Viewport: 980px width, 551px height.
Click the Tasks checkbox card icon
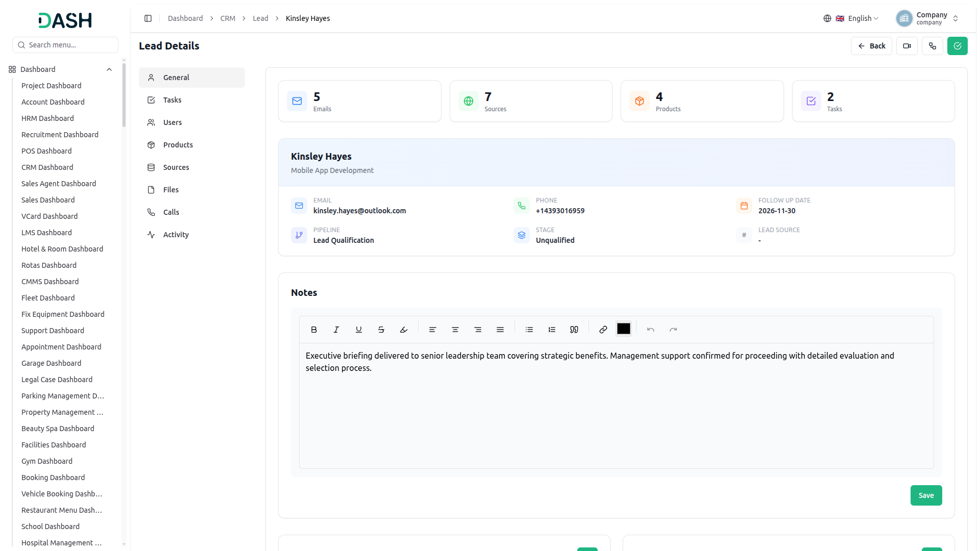coord(811,101)
